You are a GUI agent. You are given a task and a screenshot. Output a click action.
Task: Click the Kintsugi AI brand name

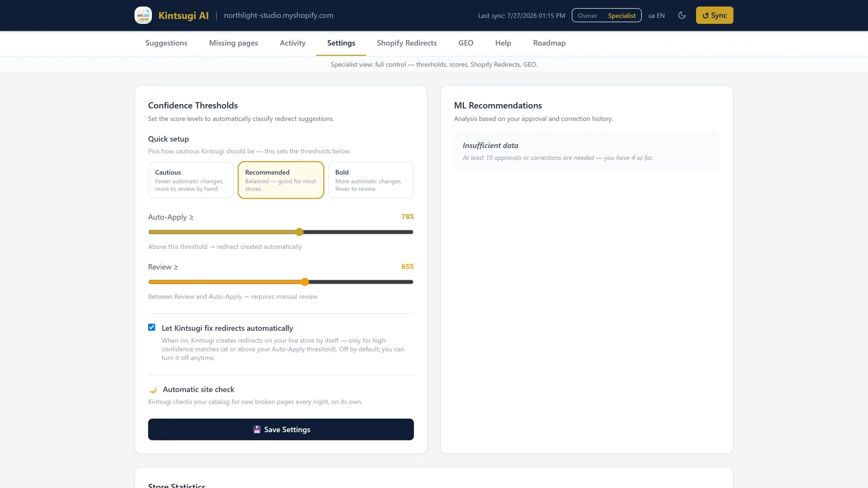[x=183, y=16]
